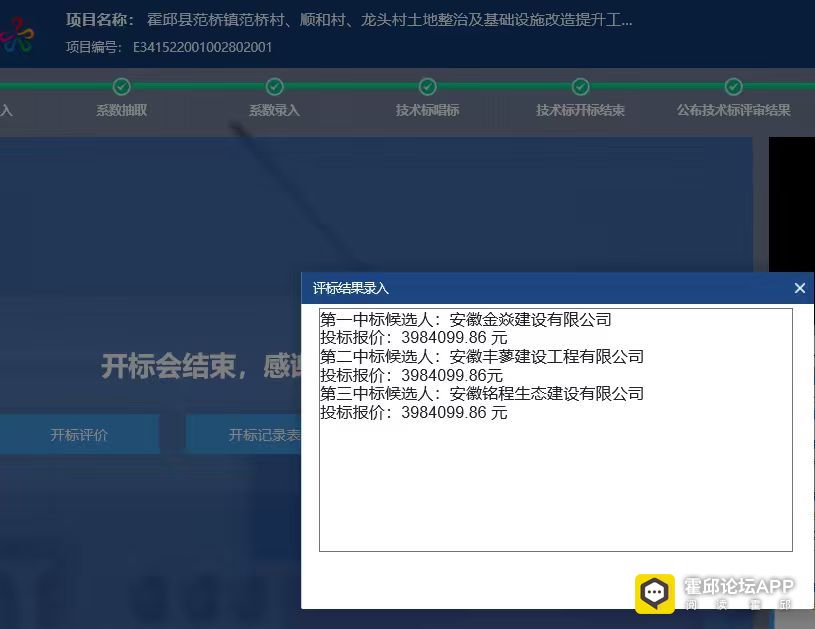The image size is (815, 629).
Task: Click the checkmark above 公布技术标评审结果
Action: (733, 87)
